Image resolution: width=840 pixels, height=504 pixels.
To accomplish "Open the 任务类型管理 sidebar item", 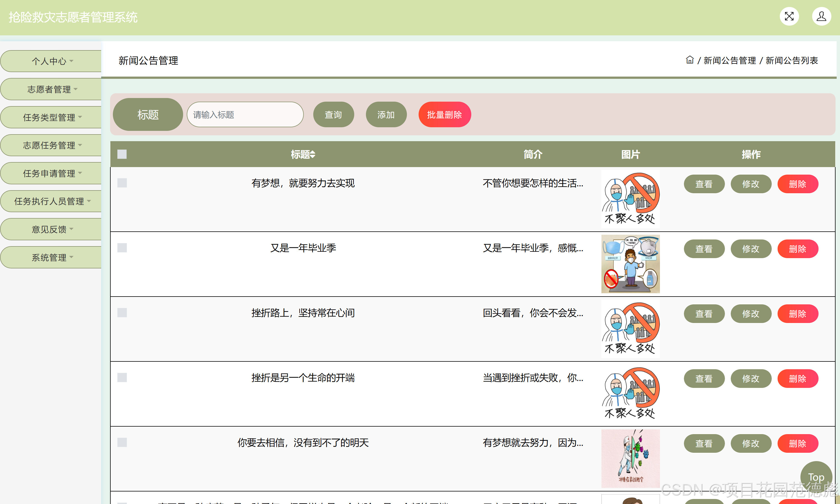I will click(x=50, y=117).
